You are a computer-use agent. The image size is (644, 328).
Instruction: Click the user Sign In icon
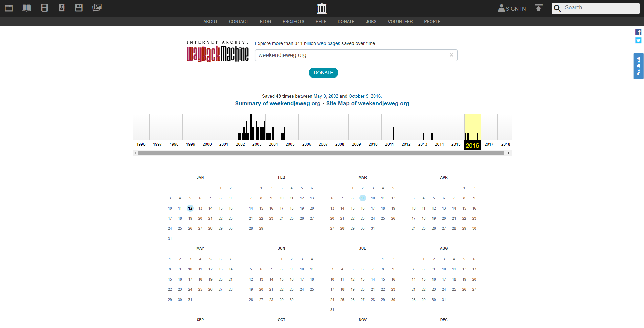click(x=501, y=8)
